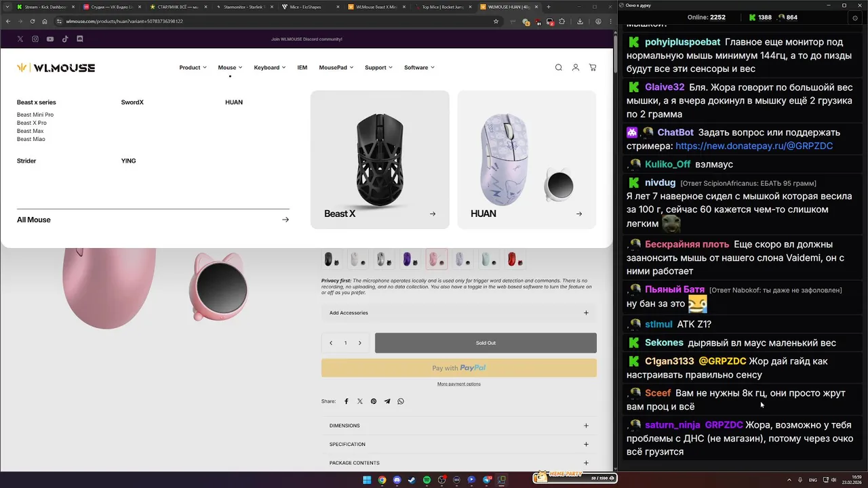Screen dimensions: 868x488
Task: Open the X (Twitter) social link in header
Action: [x=20, y=39]
